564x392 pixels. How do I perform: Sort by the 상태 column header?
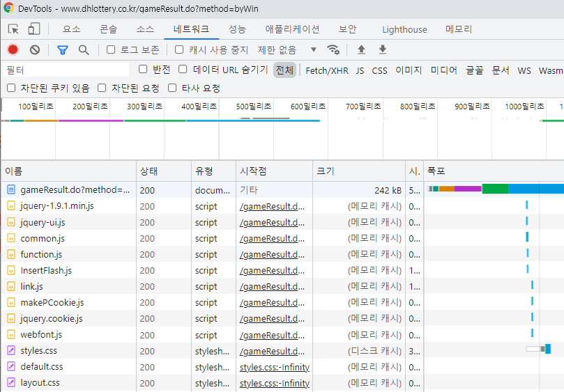(164, 171)
